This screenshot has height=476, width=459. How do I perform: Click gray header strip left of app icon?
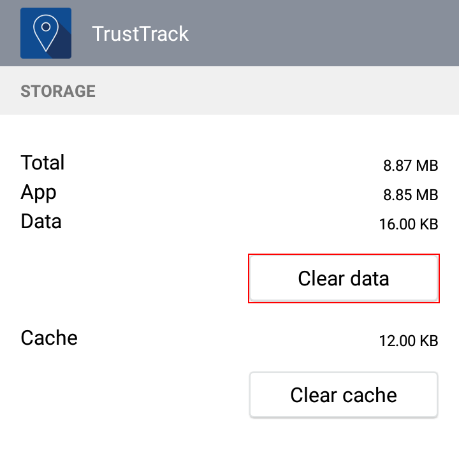click(x=10, y=34)
